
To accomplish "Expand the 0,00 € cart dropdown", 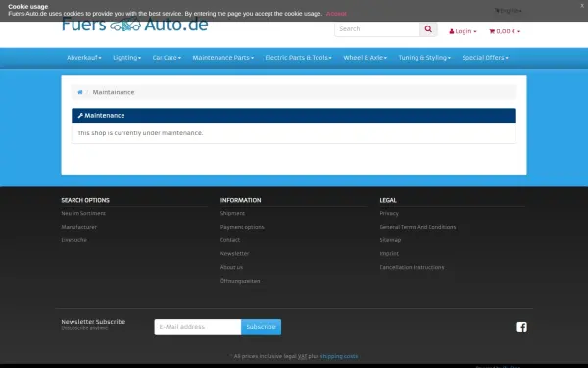I will (505, 31).
